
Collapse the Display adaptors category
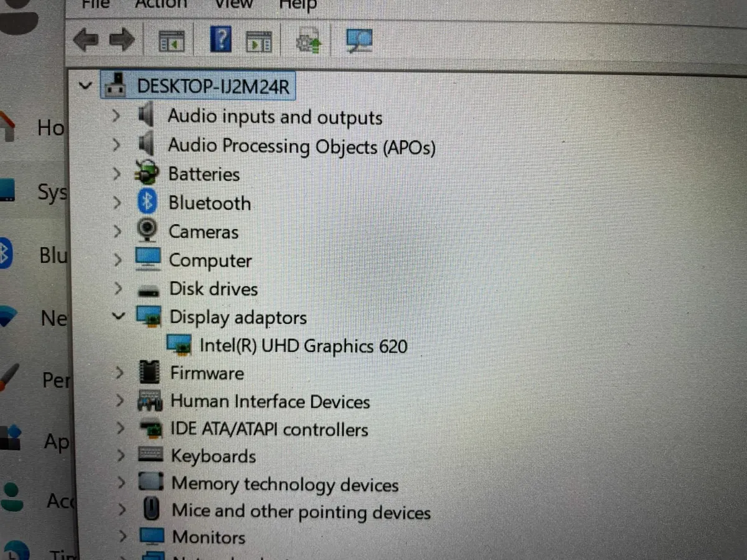pyautogui.click(x=118, y=316)
